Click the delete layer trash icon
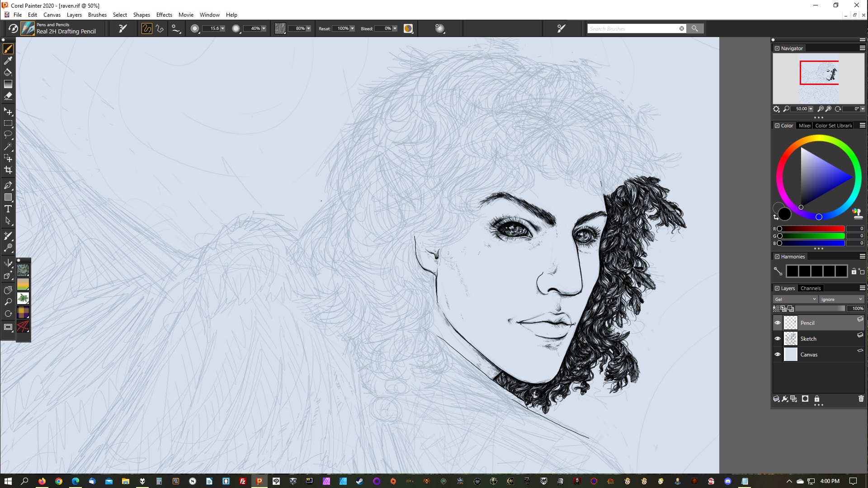This screenshot has width=868, height=488. click(861, 399)
